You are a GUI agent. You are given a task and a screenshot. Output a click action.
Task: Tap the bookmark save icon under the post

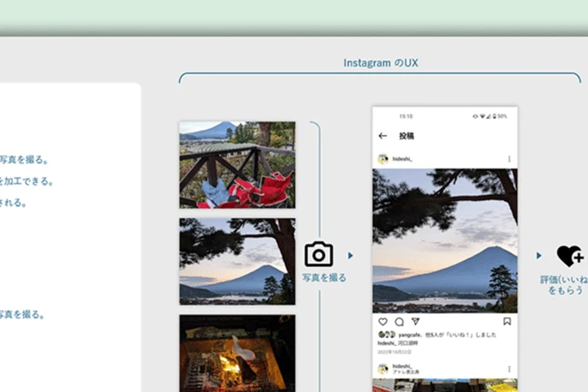click(507, 322)
